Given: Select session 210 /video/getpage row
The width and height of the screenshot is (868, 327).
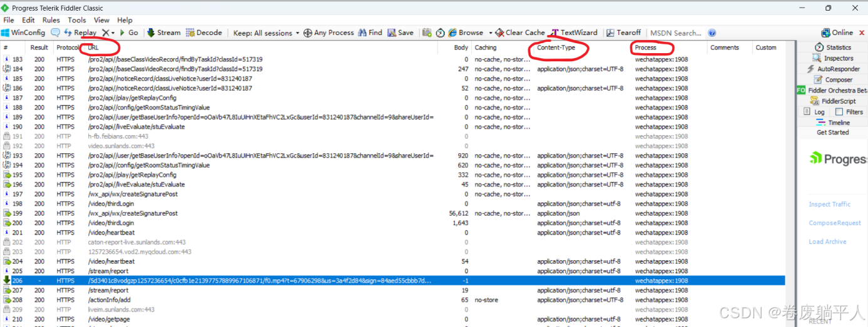Looking at the screenshot, I should click(x=393, y=319).
